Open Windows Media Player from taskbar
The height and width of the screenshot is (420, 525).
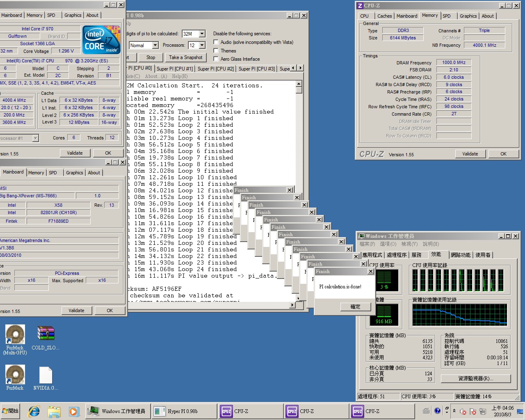click(73, 411)
